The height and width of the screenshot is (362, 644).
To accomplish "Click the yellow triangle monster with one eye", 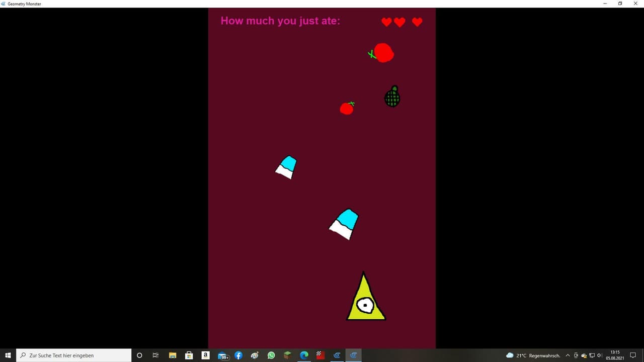I will (366, 298).
